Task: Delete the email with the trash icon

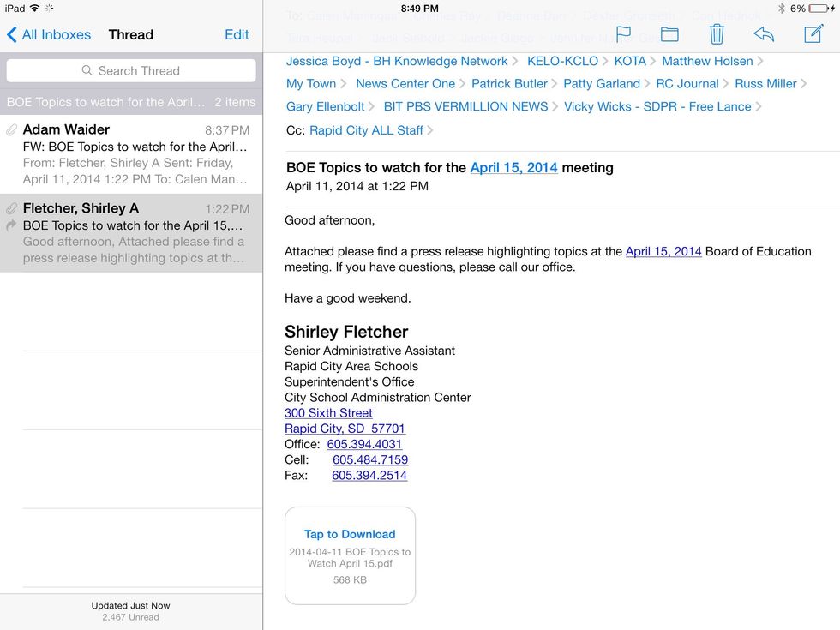Action: pyautogui.click(x=717, y=34)
